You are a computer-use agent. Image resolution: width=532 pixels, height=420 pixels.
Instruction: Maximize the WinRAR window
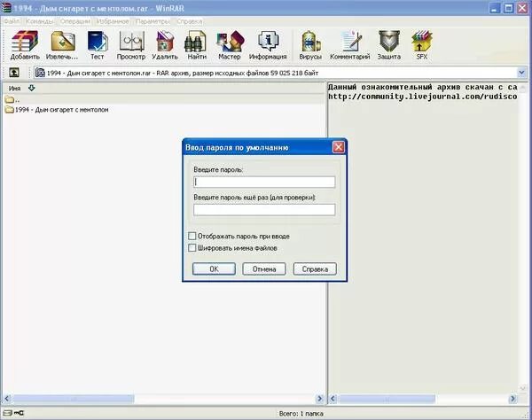[x=508, y=8]
